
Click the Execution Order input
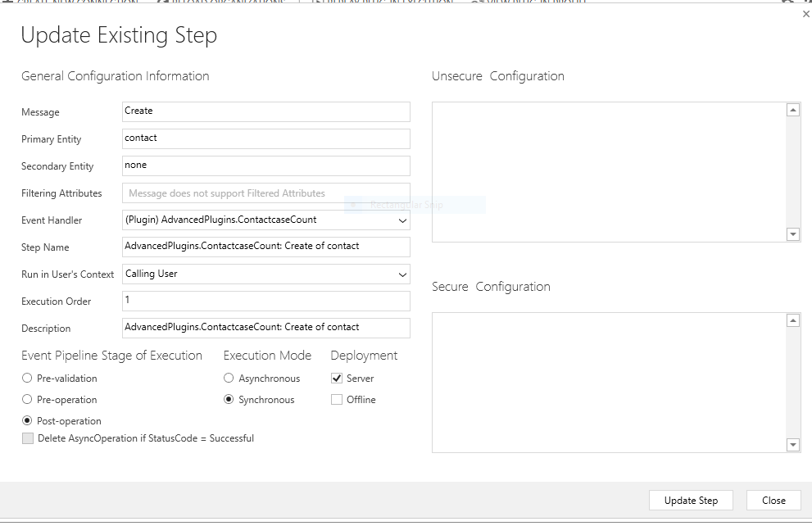coord(265,301)
